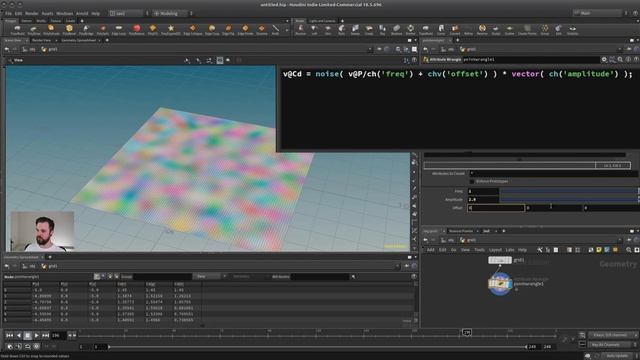The height and width of the screenshot is (360, 640).
Task: Click the first Offset value field
Action: (496, 208)
